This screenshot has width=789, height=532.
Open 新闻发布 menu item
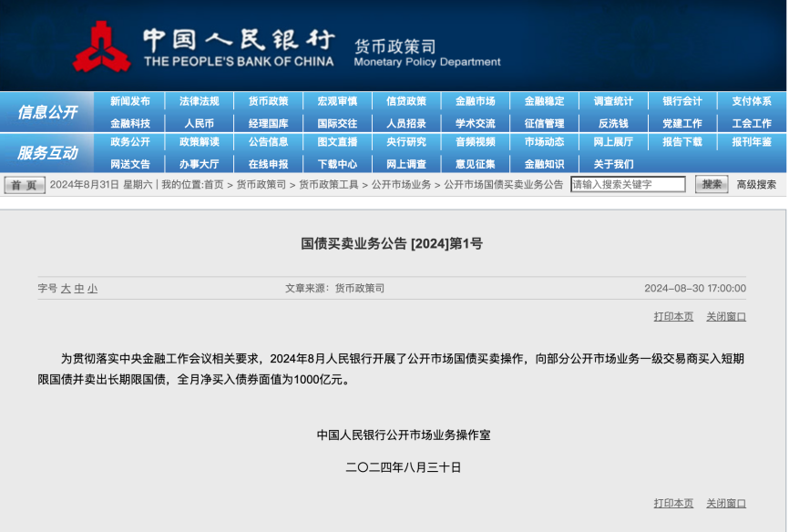[x=130, y=101]
